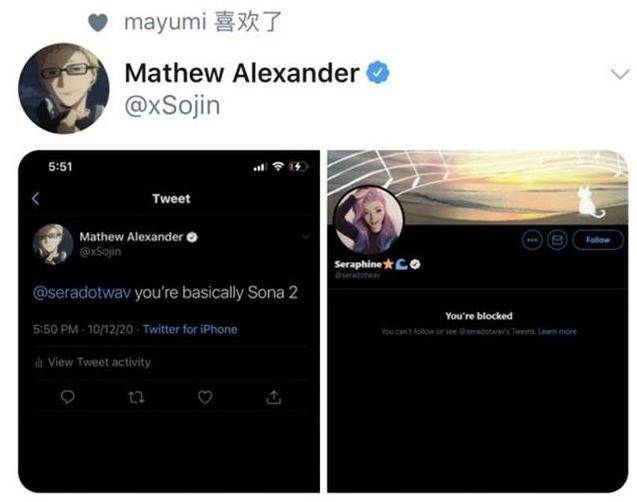Like the tweet with the heart icon
637x502 pixels.
click(205, 397)
